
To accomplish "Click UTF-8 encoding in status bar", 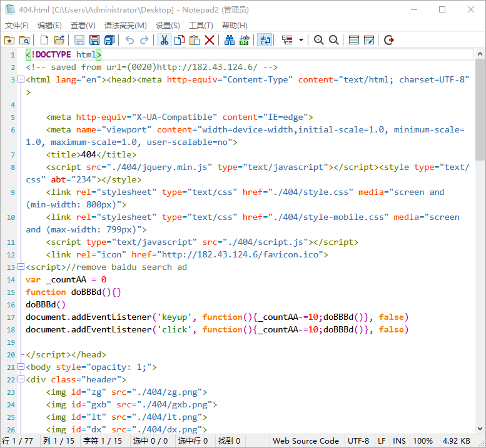I will (358, 441).
